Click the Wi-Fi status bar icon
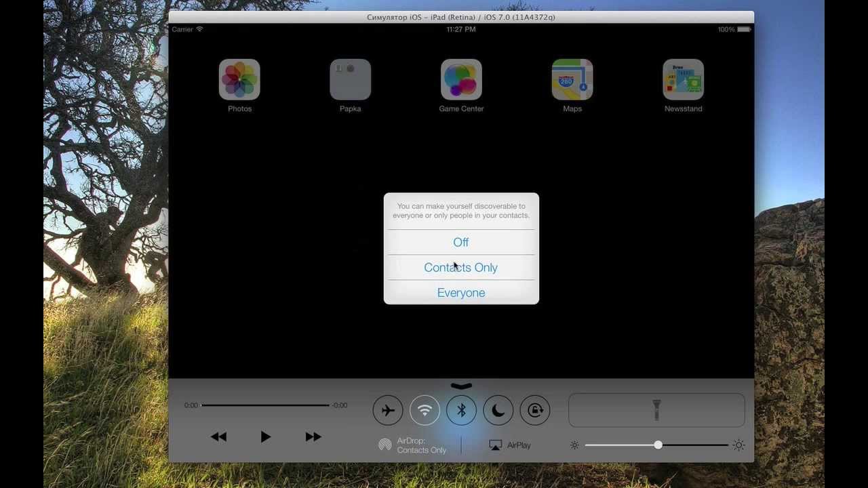Viewport: 868px width, 488px height. (200, 30)
